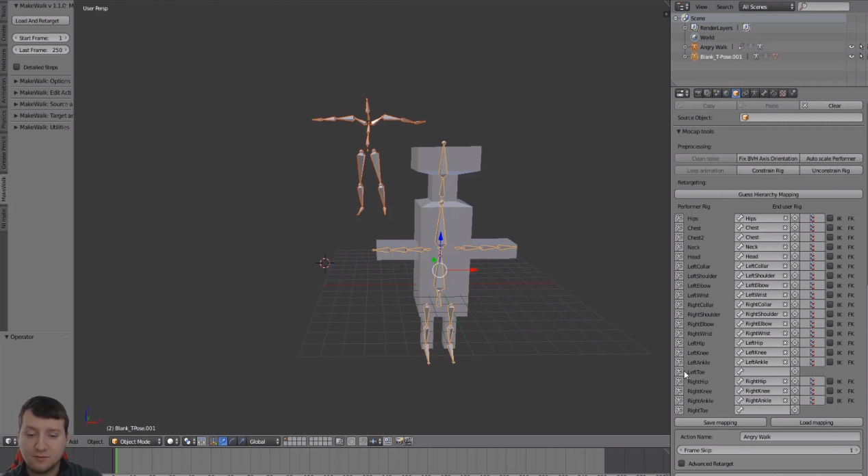The image size is (868, 476).
Task: Click the Angry Walk armature icon in outliner
Action: click(694, 47)
